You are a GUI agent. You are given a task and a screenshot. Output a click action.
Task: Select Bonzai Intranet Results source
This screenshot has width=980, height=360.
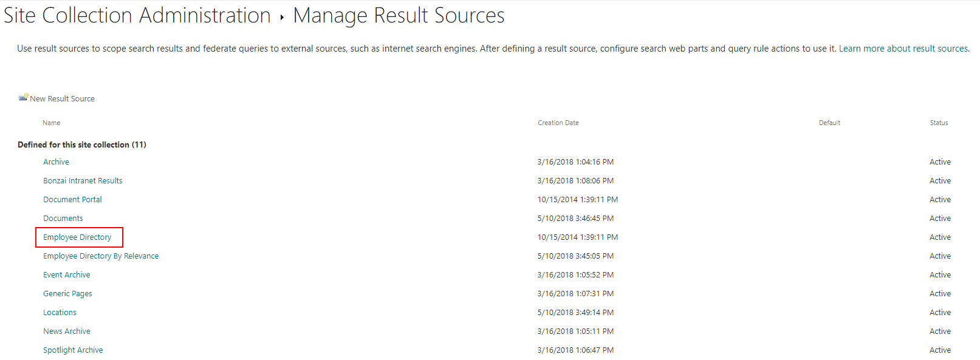pos(83,181)
